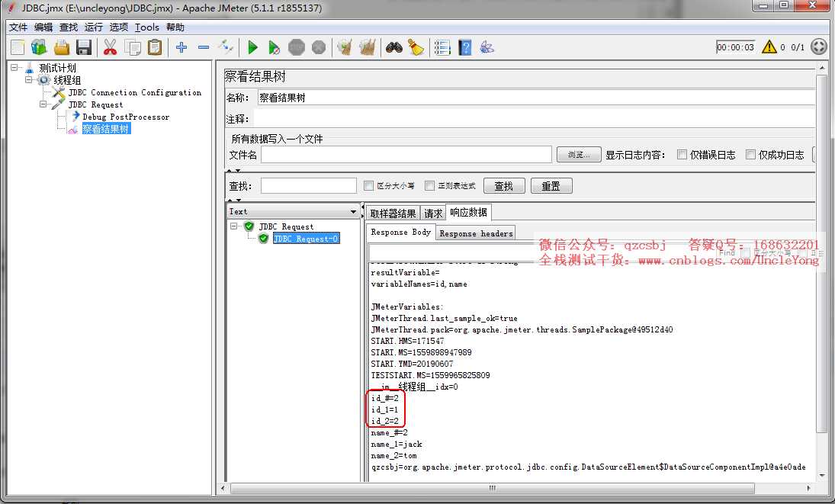Image resolution: width=835 pixels, height=504 pixels.
Task: Select the JDBC Request-0 result
Action: point(307,239)
